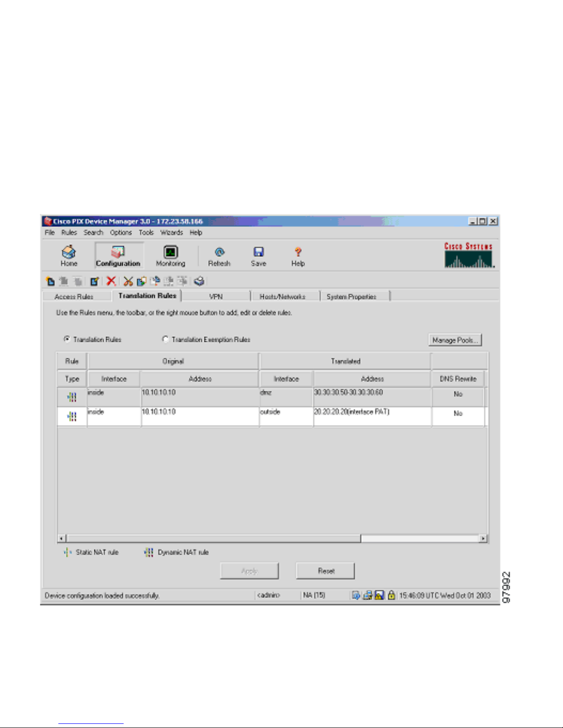Click the horizontal scrollbar right arrow
The image size is (563, 728).
(483, 538)
